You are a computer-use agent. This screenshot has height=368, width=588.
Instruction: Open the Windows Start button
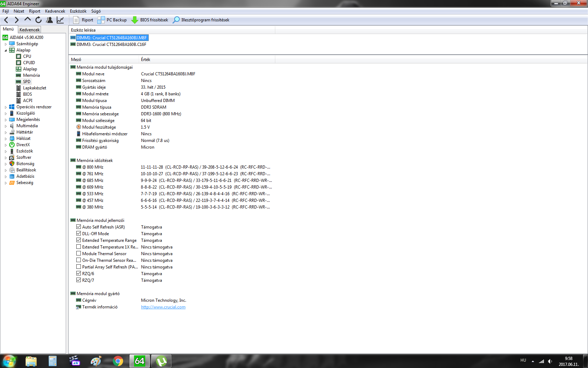point(9,361)
